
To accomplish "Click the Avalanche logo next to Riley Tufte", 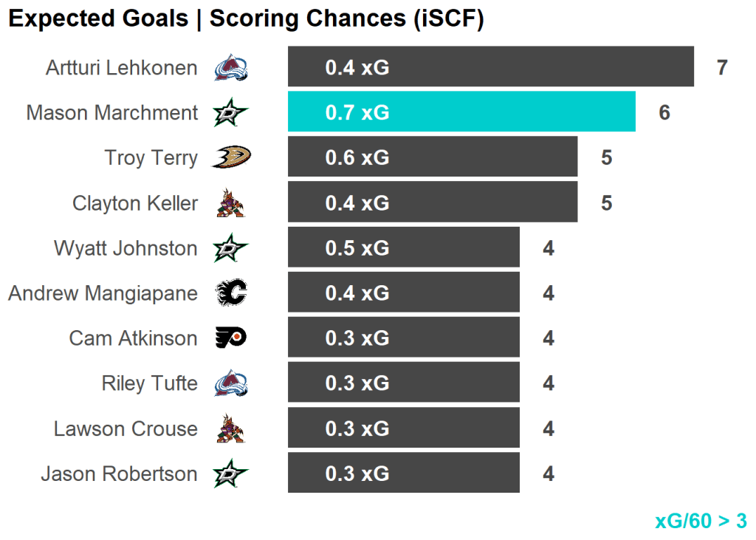I will 230,384.
